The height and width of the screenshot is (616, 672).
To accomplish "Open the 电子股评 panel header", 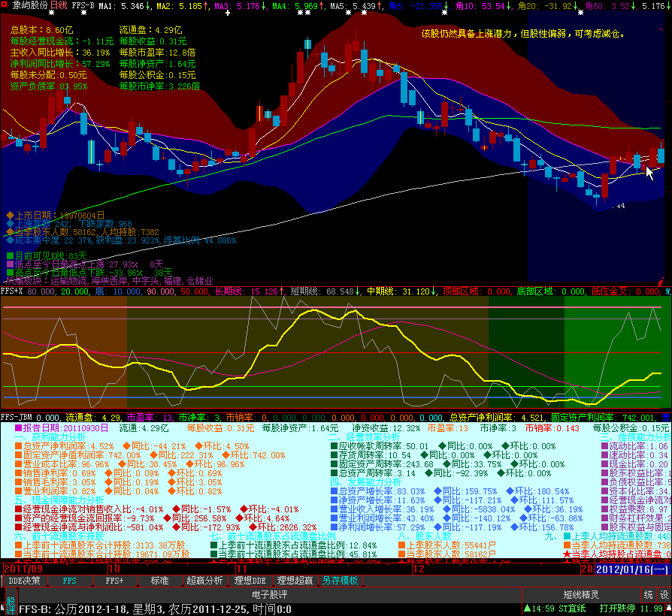I will (x=269, y=595).
